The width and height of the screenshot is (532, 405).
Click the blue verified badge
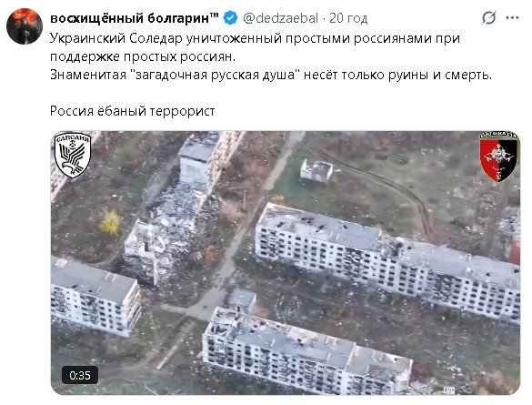(x=230, y=18)
